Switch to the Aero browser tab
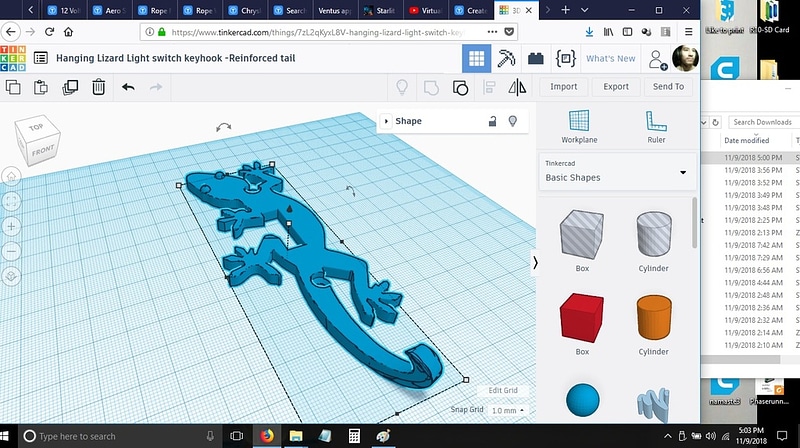 pyautogui.click(x=110, y=10)
